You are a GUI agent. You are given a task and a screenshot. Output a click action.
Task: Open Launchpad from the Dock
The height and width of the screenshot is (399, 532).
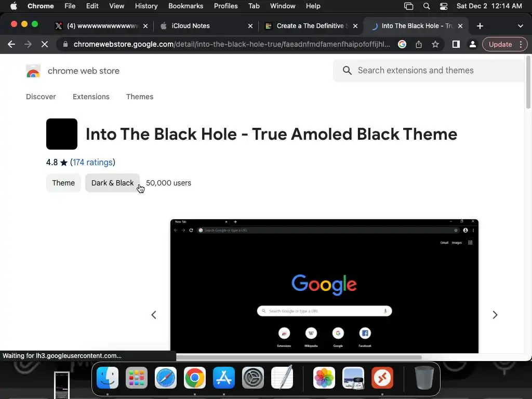point(137,378)
